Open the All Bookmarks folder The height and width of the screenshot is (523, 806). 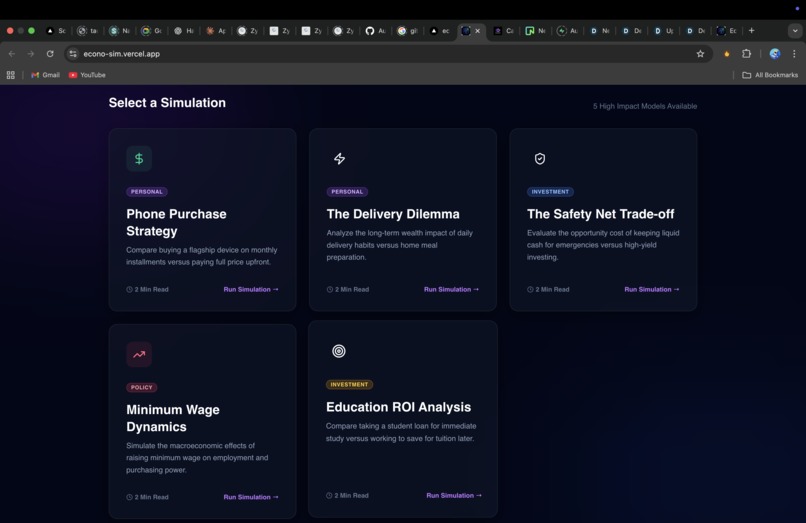[x=770, y=75]
